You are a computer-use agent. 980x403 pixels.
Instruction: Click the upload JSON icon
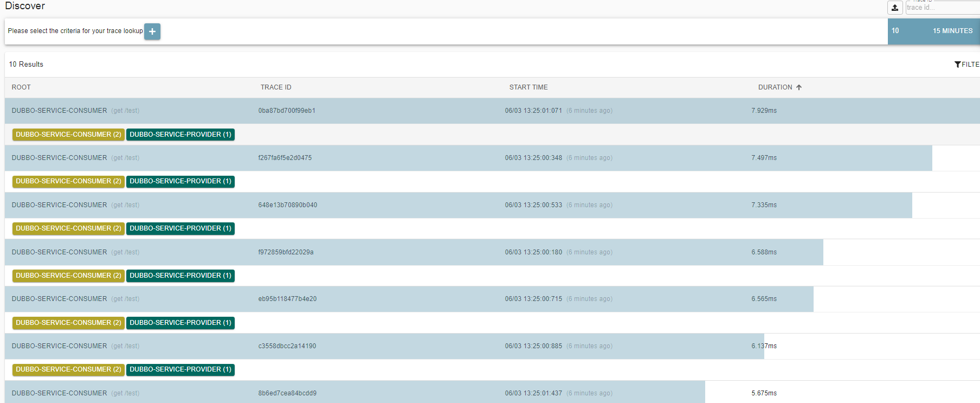coord(895,8)
